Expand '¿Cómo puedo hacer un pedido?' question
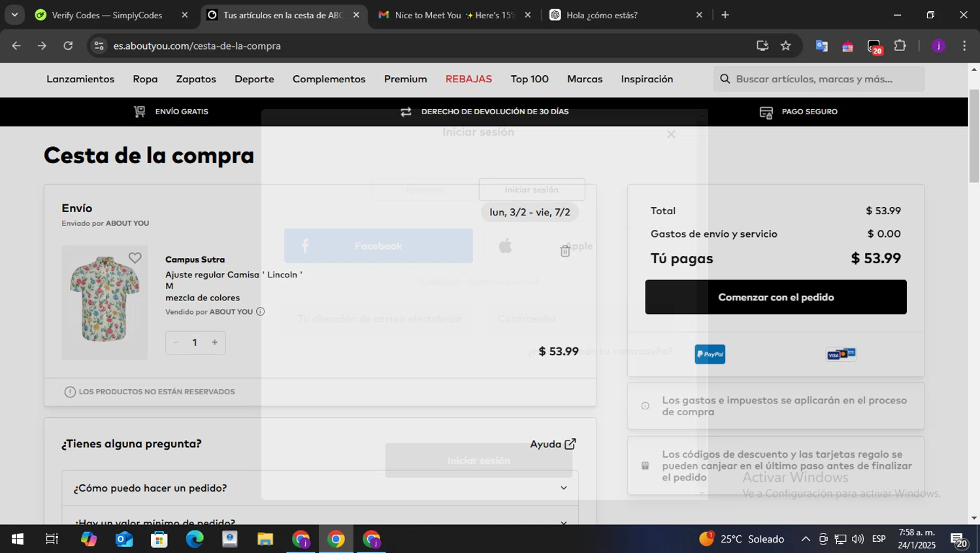Screen dimensions: 980x553 click(x=320, y=488)
